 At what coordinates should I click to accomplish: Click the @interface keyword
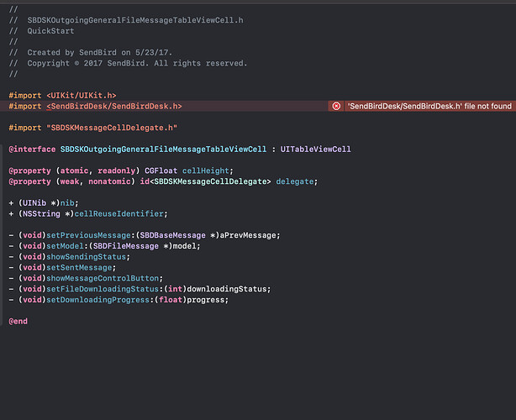pos(32,150)
